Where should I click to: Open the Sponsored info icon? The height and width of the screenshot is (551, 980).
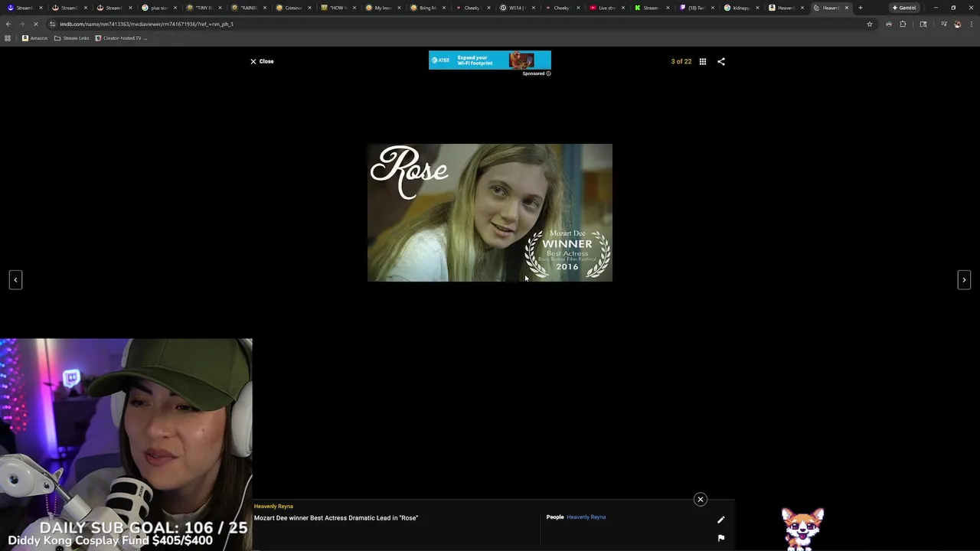click(548, 73)
